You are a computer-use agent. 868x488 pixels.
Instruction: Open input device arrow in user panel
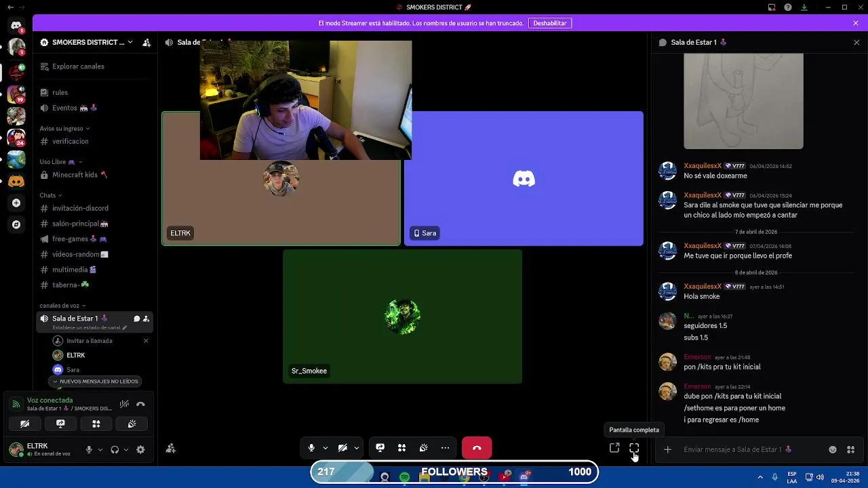click(x=100, y=449)
